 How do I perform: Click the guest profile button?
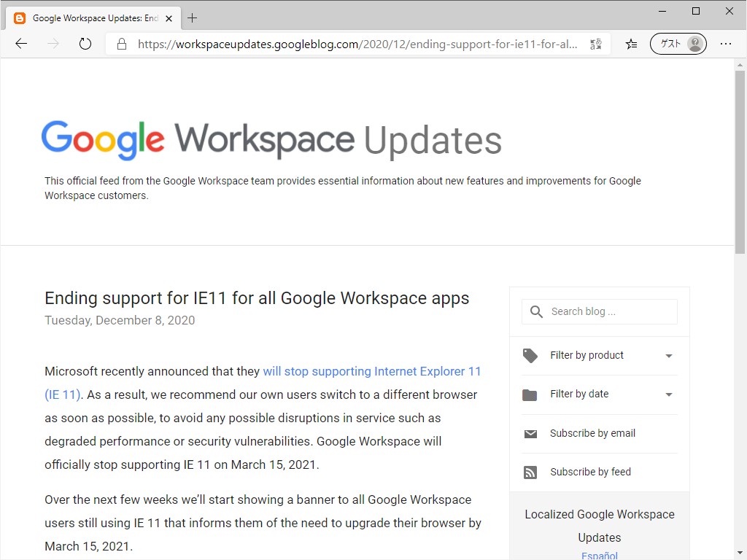pos(678,44)
